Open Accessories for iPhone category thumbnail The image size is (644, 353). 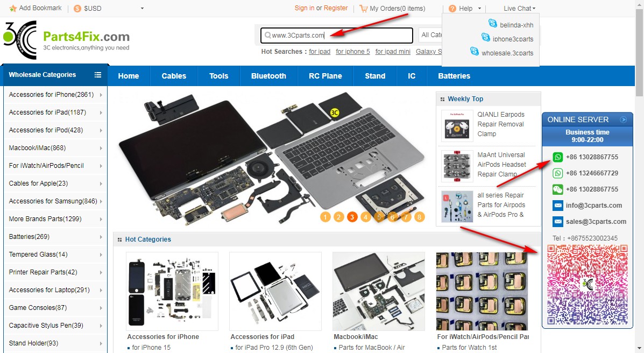click(x=172, y=291)
